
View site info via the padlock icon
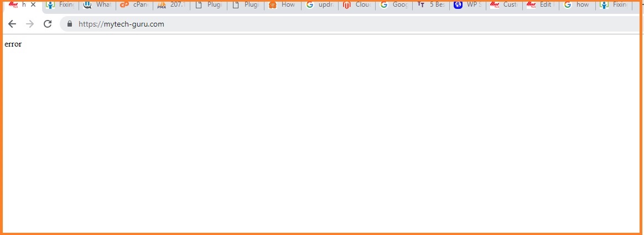tap(69, 24)
